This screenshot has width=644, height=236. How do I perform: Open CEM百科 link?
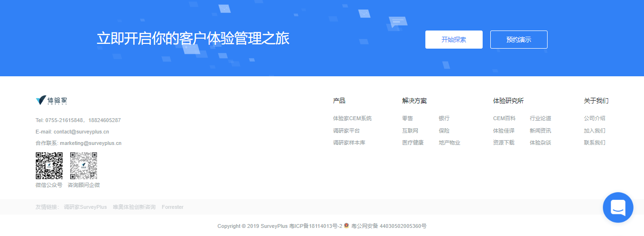505,118
